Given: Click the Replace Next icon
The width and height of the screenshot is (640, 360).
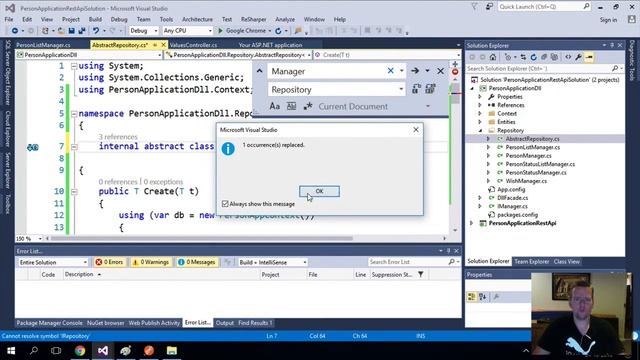Looking at the screenshot, I should (416, 89).
